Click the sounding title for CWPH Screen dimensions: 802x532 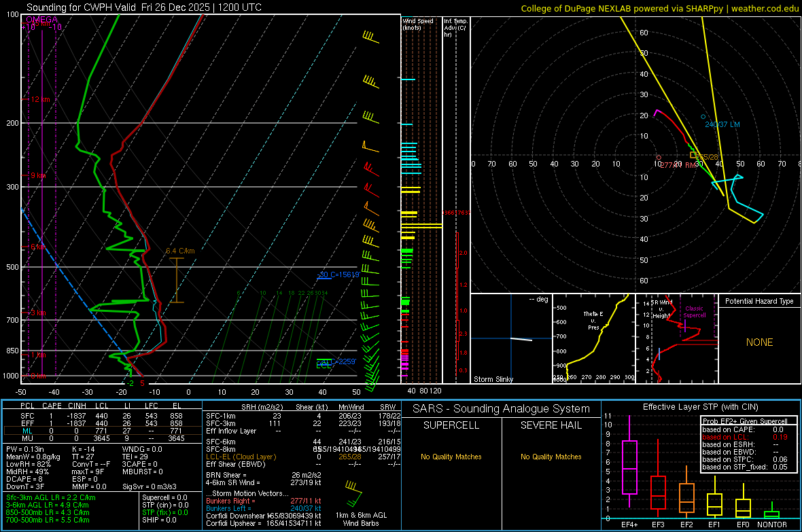coord(143,7)
